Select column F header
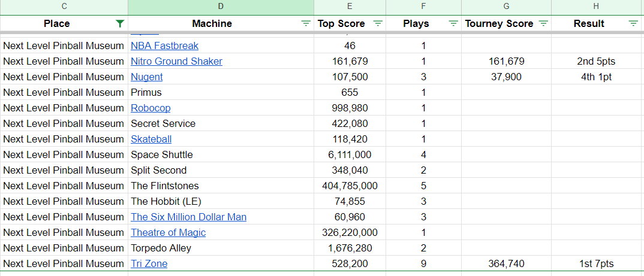Screen dimensions: 644x276 423,6
